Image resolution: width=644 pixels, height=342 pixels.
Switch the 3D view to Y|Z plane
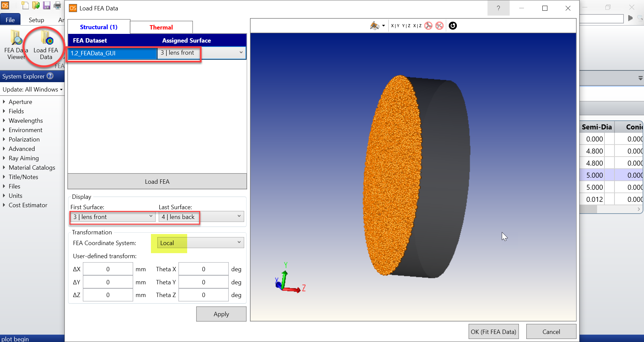[406, 26]
